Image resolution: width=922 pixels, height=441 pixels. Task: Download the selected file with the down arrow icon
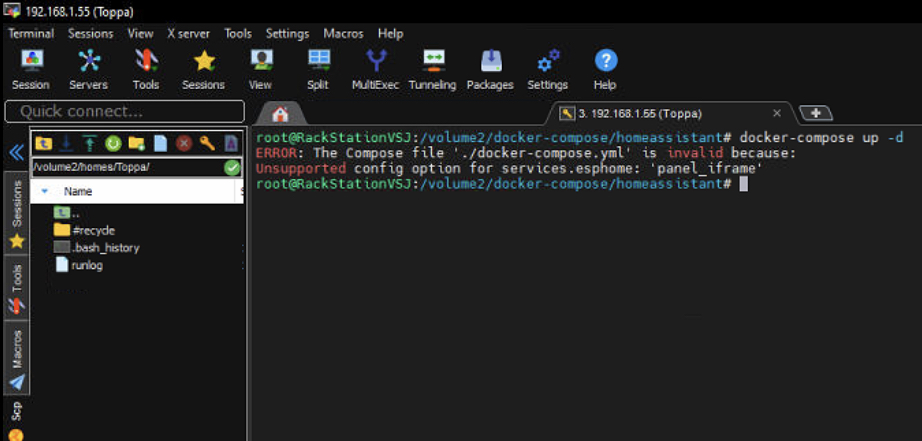click(66, 143)
